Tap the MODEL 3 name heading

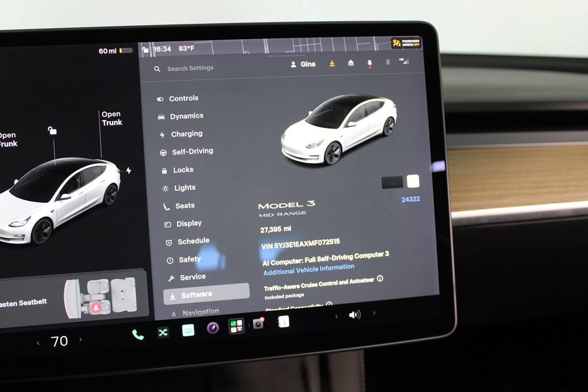287,205
